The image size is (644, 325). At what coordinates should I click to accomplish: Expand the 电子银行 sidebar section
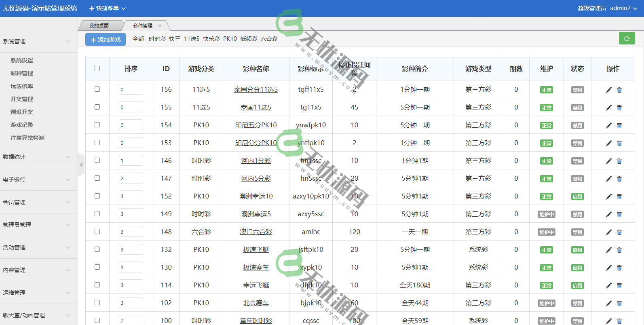coord(38,179)
